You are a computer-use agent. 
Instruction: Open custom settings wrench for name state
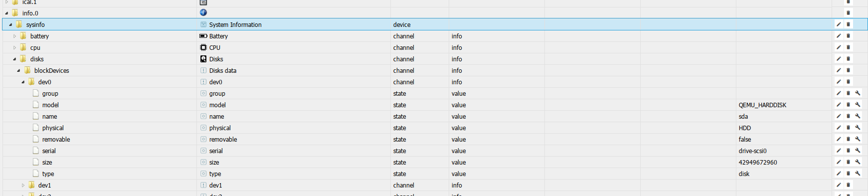pos(858,116)
